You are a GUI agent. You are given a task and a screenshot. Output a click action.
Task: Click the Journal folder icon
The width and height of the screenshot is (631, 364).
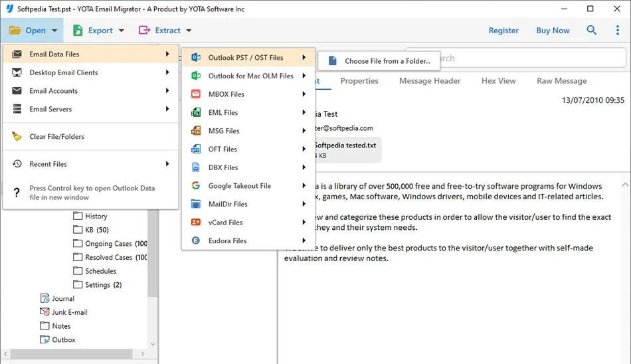(45, 298)
